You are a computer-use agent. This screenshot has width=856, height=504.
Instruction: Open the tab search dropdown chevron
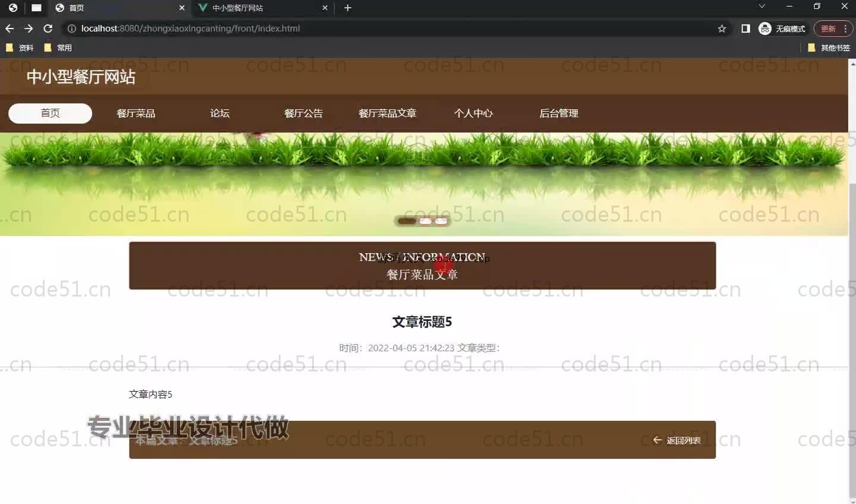[x=761, y=7]
